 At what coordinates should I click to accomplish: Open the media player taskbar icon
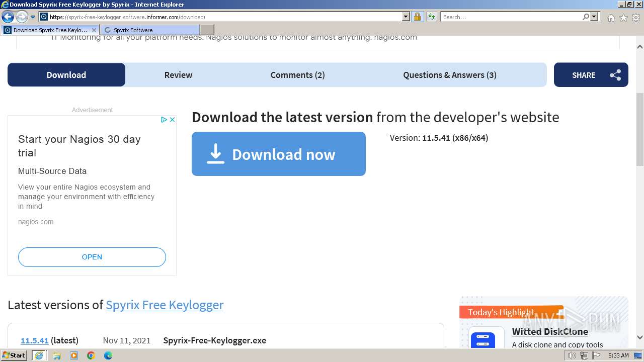pyautogui.click(x=74, y=355)
